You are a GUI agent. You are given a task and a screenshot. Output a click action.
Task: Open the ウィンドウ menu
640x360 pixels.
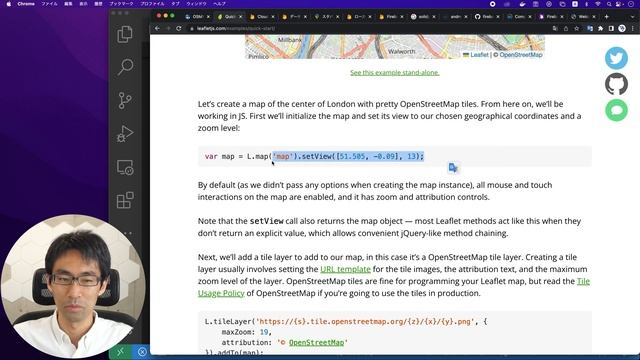pyautogui.click(x=196, y=4)
